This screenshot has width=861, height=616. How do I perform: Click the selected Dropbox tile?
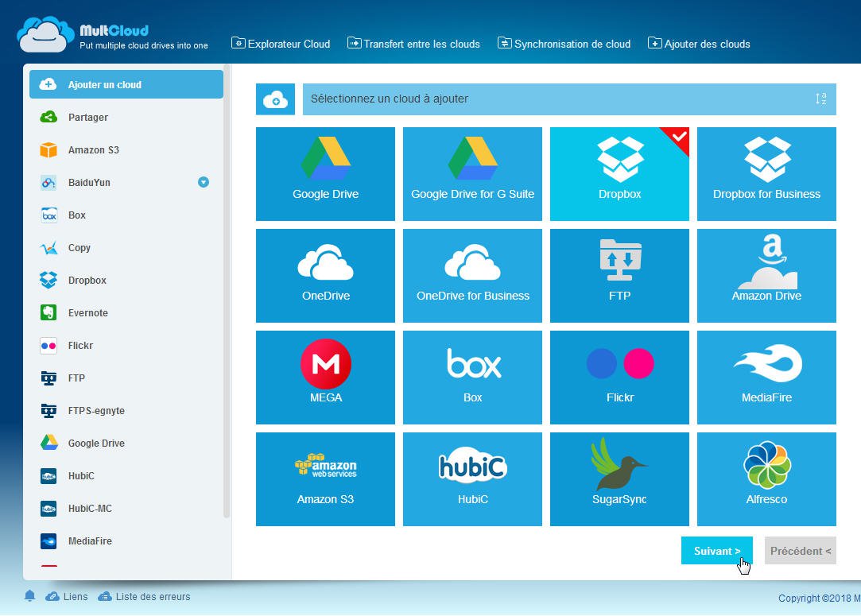click(619, 174)
